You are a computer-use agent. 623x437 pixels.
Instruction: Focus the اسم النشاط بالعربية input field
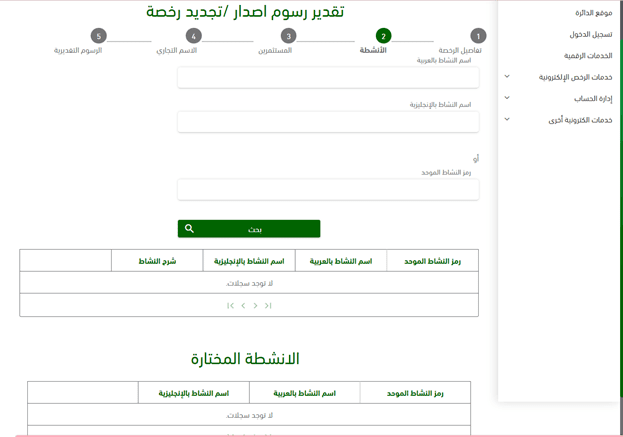tap(328, 77)
